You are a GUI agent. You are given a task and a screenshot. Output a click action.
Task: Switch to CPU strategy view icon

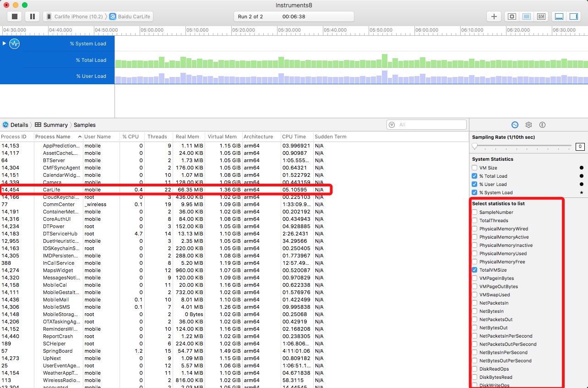[x=512, y=16]
